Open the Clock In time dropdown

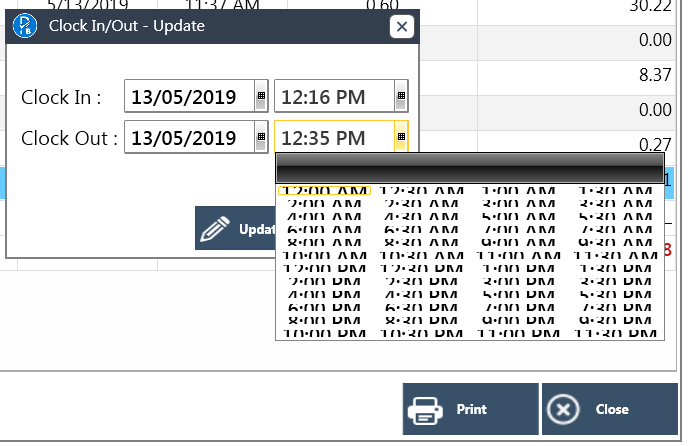coord(401,97)
